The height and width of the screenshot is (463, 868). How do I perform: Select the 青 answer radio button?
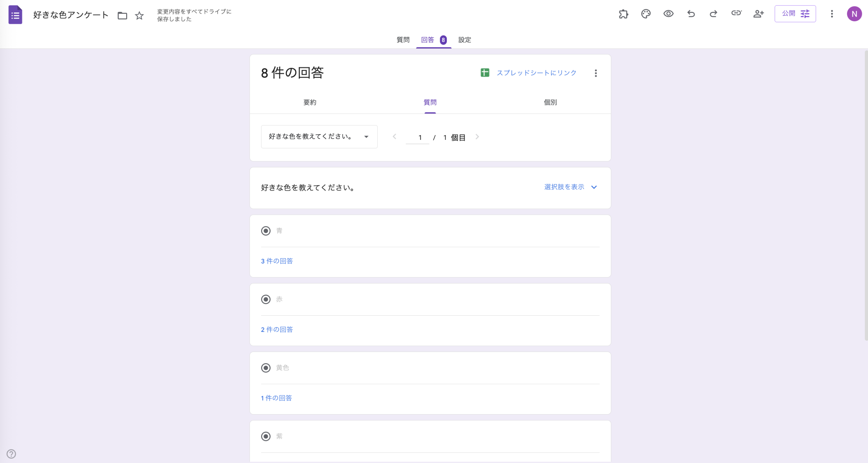coord(266,231)
